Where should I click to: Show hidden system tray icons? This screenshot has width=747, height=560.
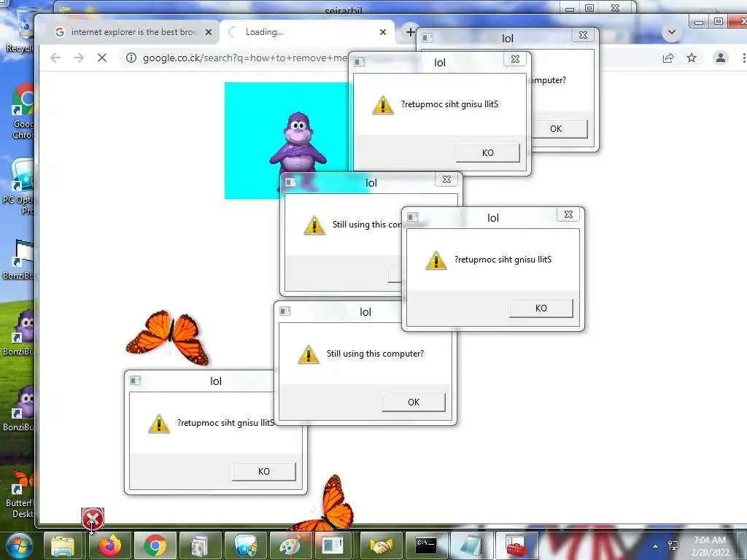[x=656, y=546]
